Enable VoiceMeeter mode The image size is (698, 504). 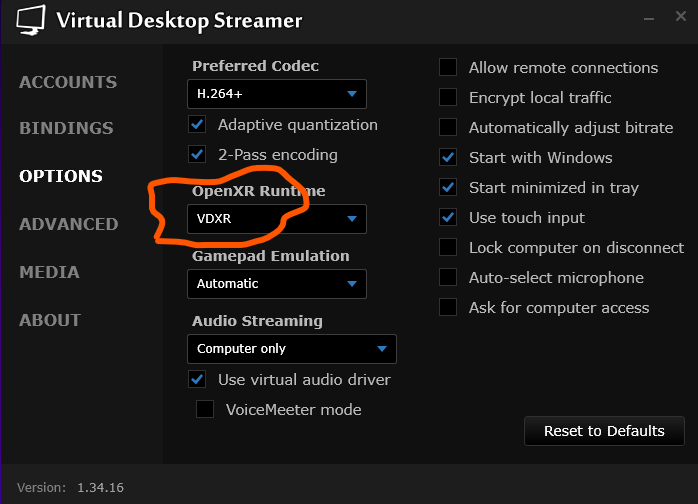tap(205, 409)
